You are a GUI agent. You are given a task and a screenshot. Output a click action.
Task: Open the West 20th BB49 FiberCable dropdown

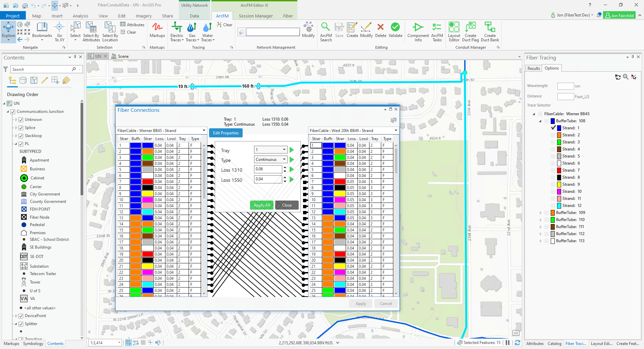tap(353, 130)
